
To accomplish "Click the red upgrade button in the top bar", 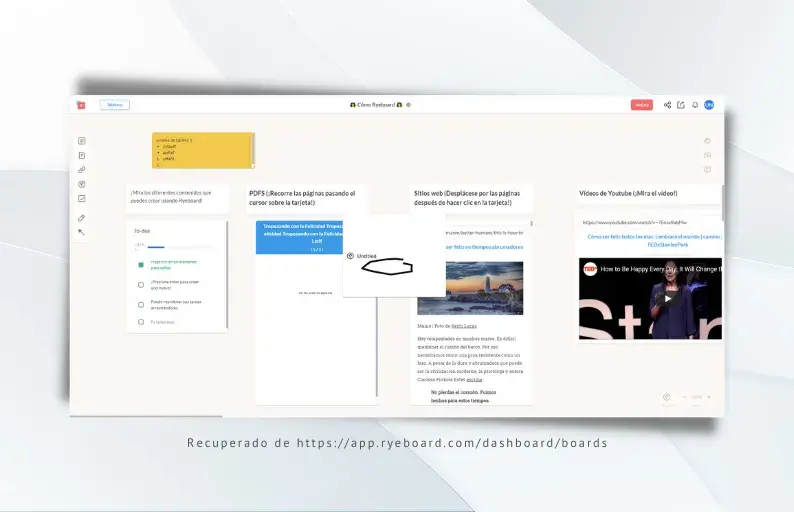I will [x=641, y=105].
